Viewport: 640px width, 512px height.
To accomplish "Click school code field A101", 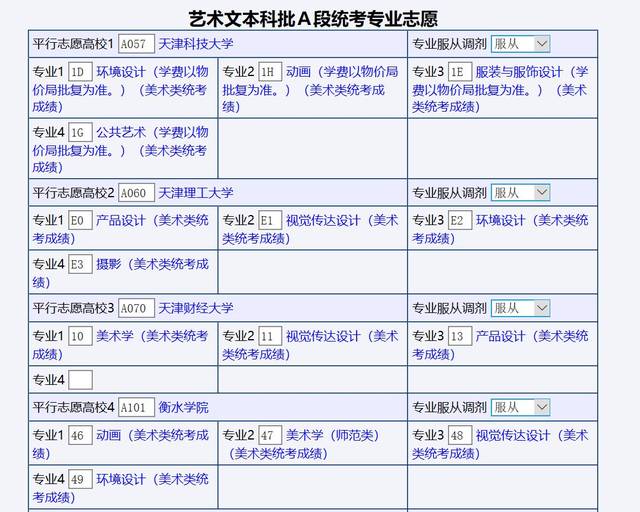I will pyautogui.click(x=136, y=407).
